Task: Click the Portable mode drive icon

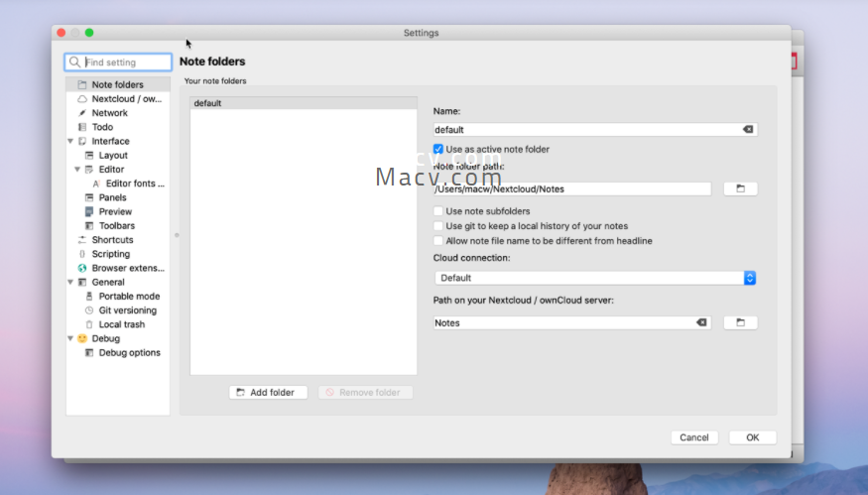Action: 89,297
